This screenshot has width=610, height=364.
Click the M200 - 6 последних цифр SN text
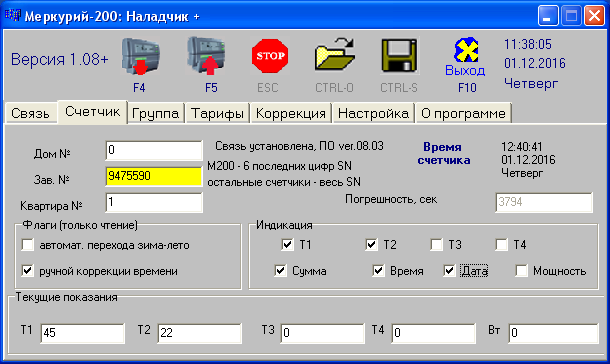pyautogui.click(x=279, y=166)
